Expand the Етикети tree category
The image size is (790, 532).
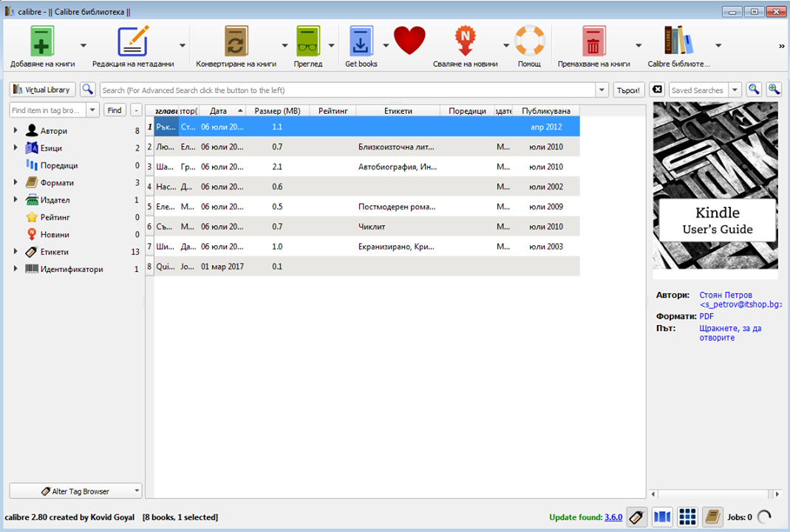(16, 251)
